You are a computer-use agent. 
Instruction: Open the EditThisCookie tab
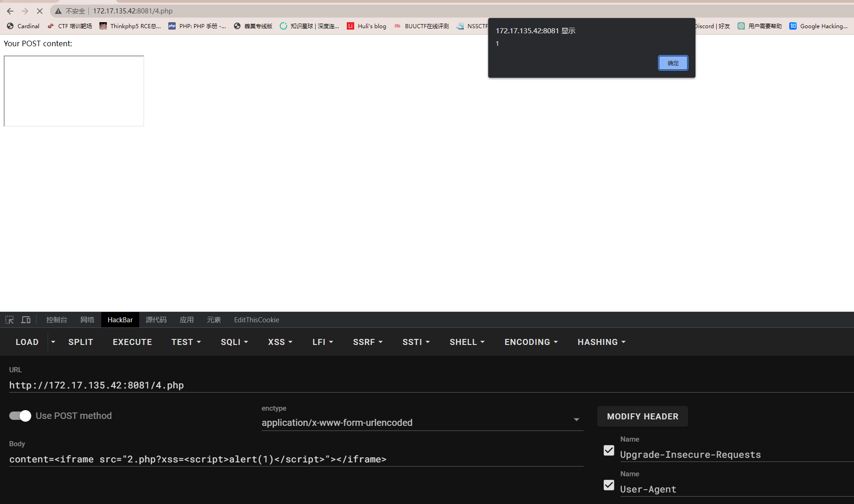257,320
